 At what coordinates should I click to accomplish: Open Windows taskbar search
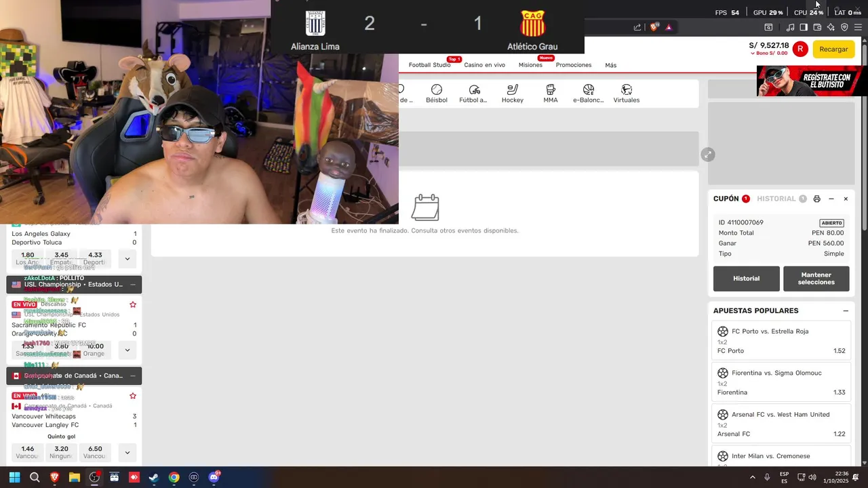(x=35, y=477)
